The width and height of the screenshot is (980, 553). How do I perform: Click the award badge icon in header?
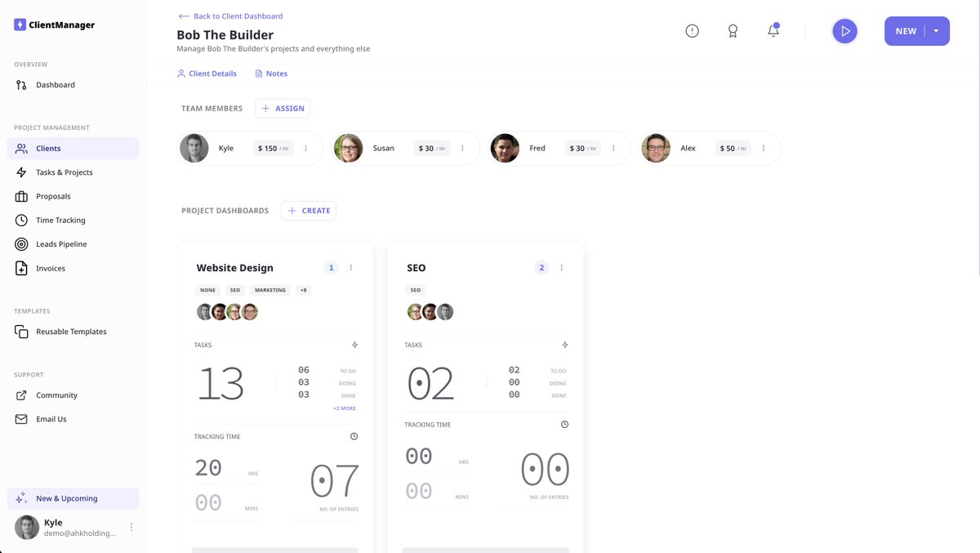click(733, 30)
